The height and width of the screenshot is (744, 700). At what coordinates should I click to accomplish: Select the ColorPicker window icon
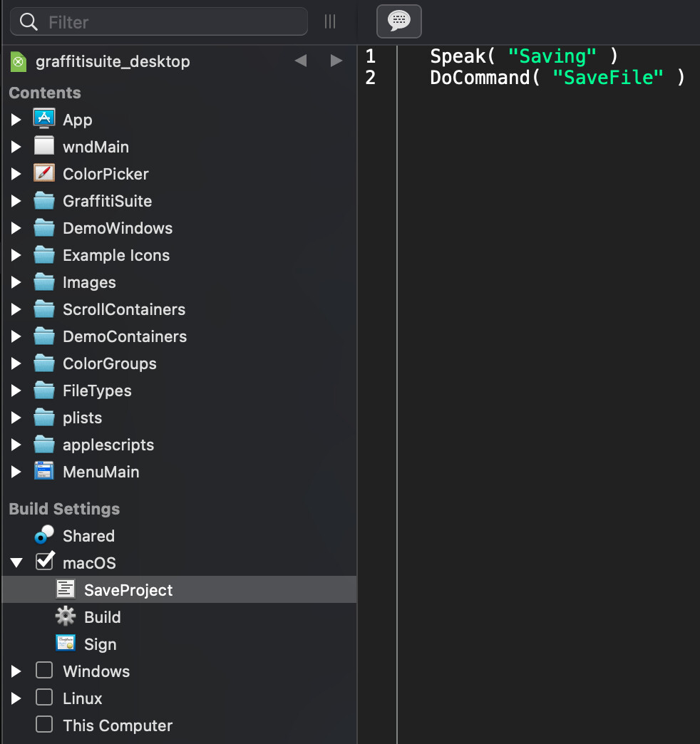[x=44, y=173]
